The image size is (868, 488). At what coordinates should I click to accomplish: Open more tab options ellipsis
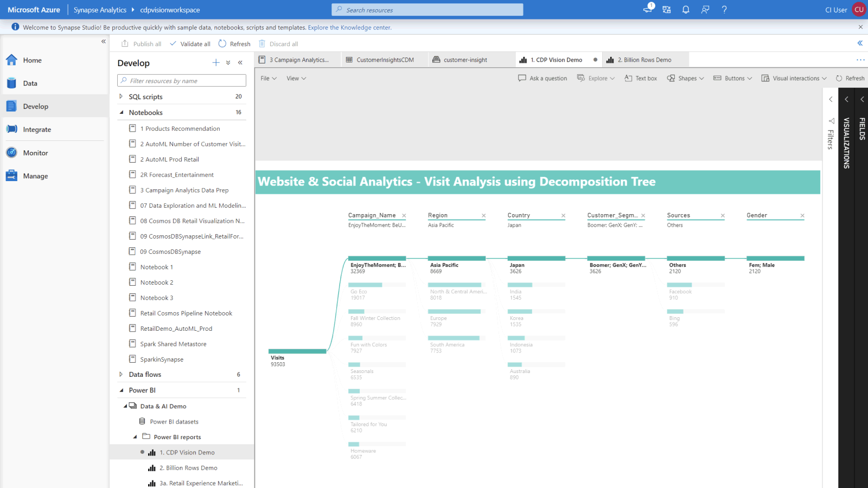pos(860,60)
